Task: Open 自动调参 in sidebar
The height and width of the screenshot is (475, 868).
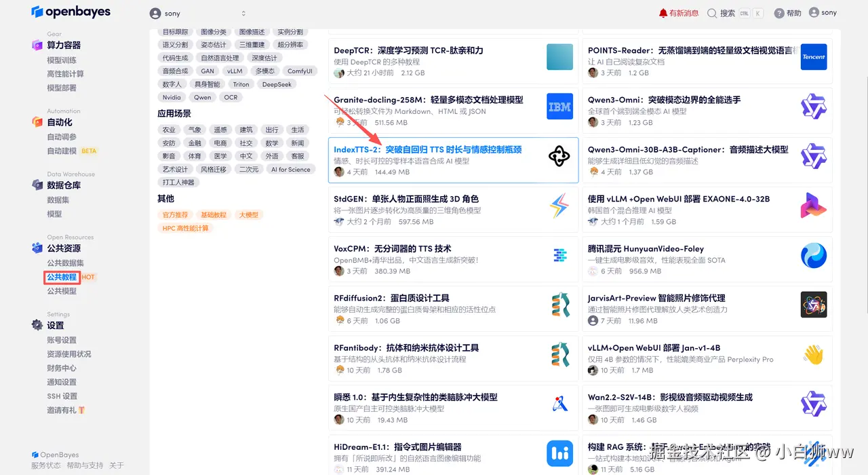Action: tap(62, 137)
